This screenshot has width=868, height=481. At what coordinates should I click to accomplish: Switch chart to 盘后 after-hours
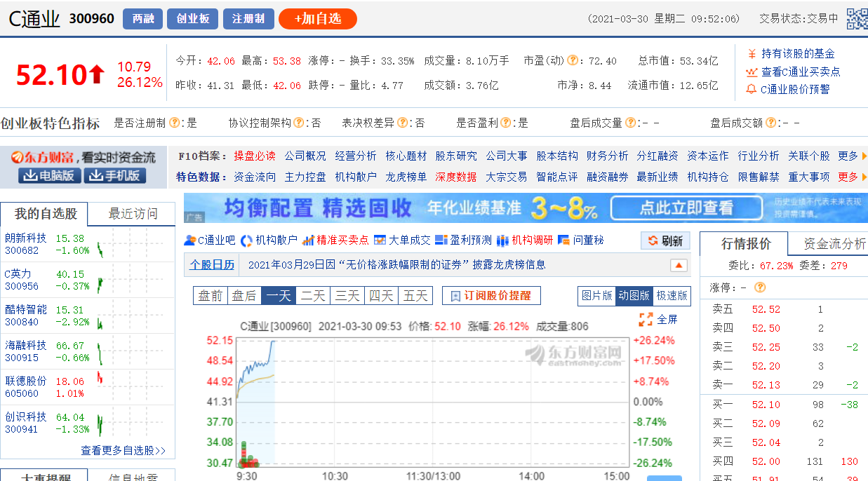244,296
